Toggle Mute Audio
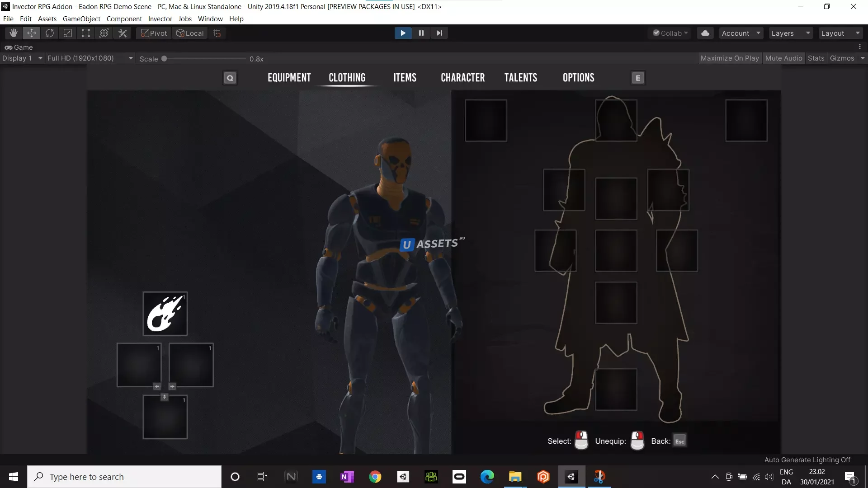Viewport: 868px width, 488px height. (x=783, y=58)
